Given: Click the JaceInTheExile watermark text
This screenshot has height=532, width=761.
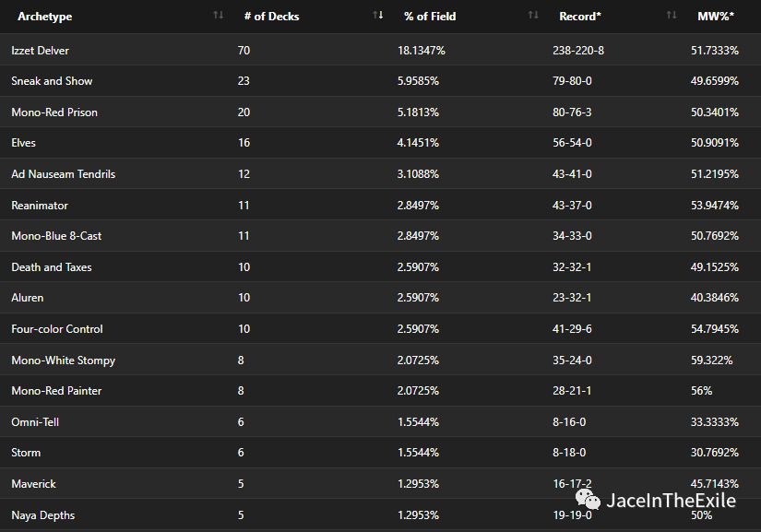Looking at the screenshot, I should pos(671,501).
